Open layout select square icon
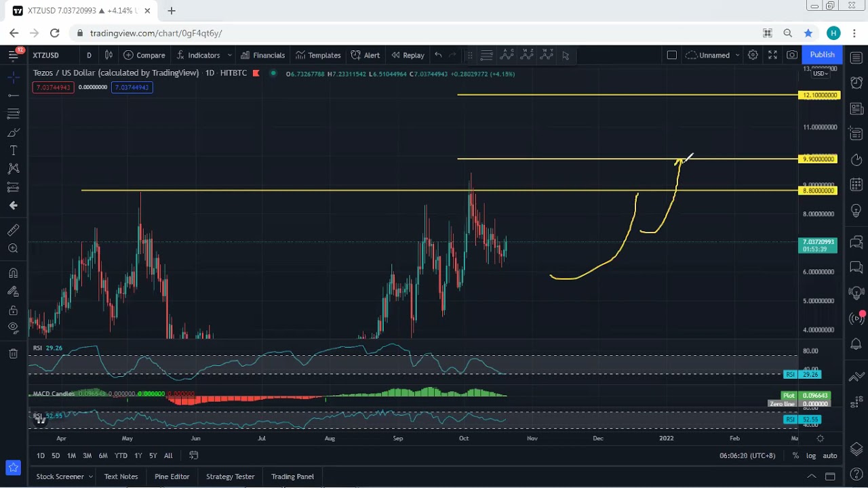Viewport: 868px width, 488px height. pyautogui.click(x=672, y=56)
